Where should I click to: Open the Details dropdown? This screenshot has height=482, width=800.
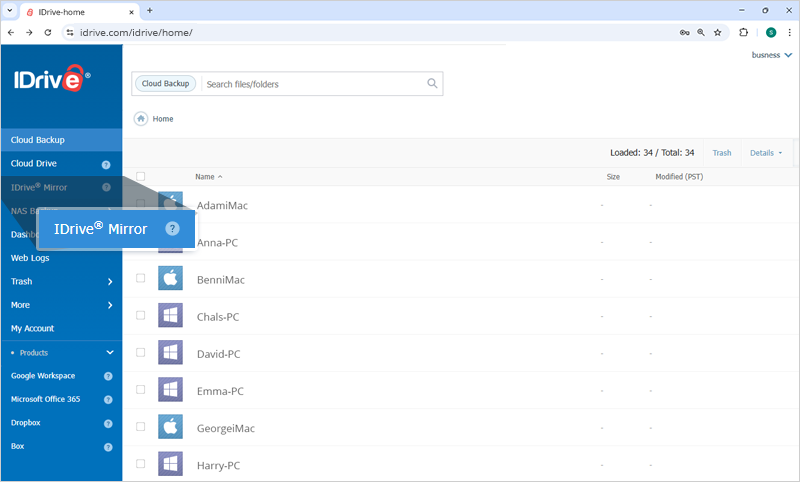[x=766, y=153]
